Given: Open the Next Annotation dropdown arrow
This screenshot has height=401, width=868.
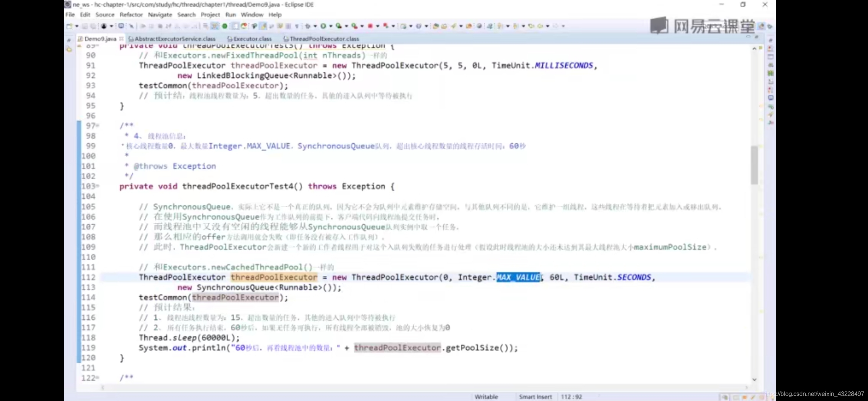Looking at the screenshot, I should click(508, 26).
